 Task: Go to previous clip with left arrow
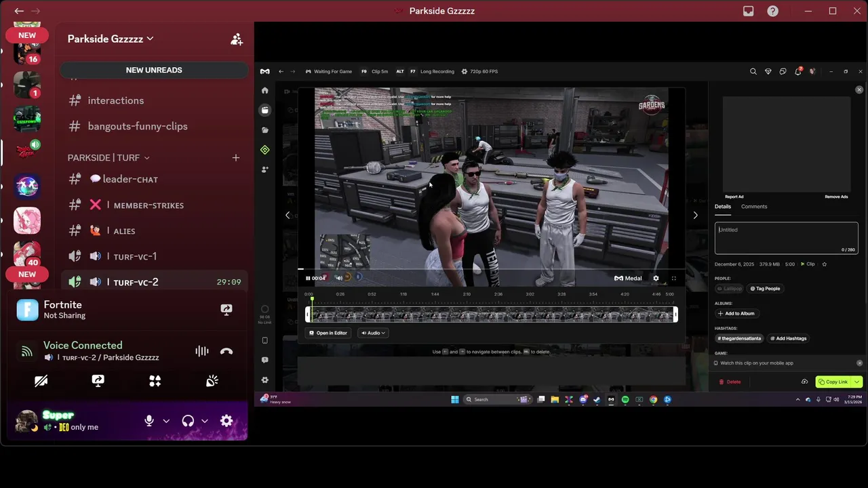[288, 215]
